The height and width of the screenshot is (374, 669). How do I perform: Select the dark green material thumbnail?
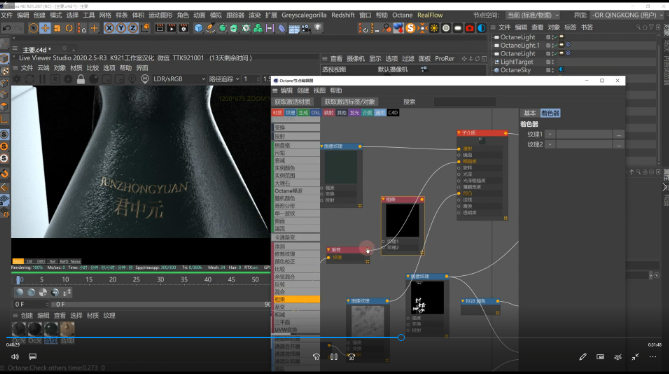point(51,329)
